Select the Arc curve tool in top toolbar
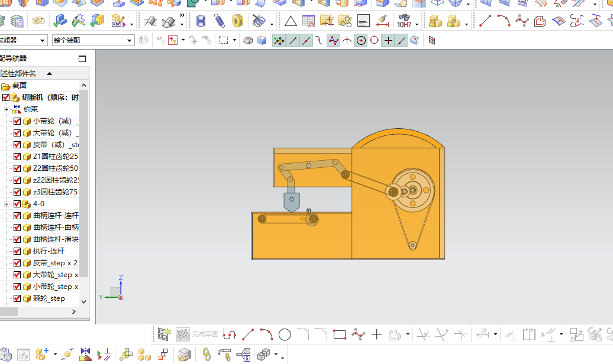This screenshot has width=613, height=364. click(x=504, y=21)
